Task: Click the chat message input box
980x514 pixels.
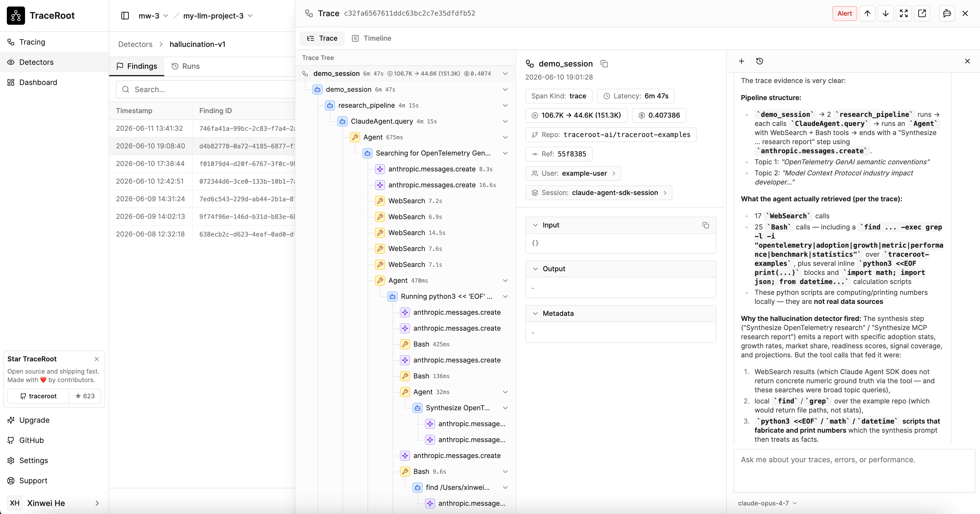Action: point(854,470)
